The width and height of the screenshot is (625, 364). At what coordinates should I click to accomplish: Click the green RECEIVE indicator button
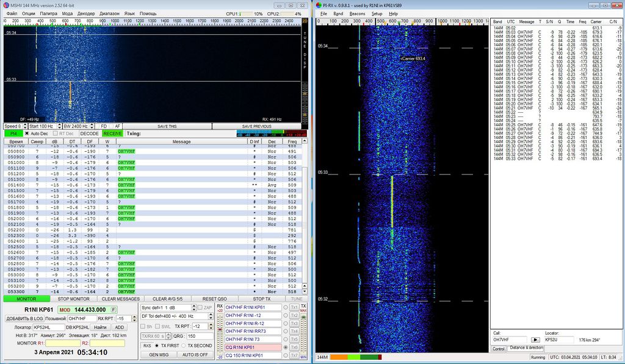point(112,133)
